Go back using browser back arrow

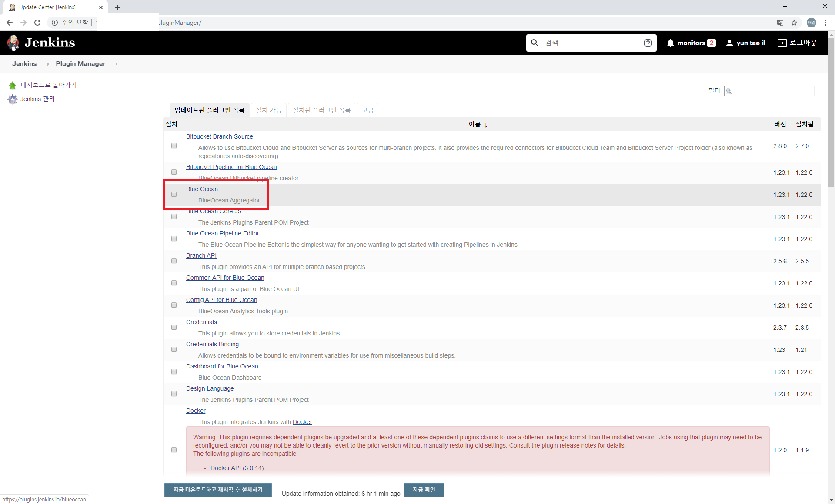pos(10,23)
